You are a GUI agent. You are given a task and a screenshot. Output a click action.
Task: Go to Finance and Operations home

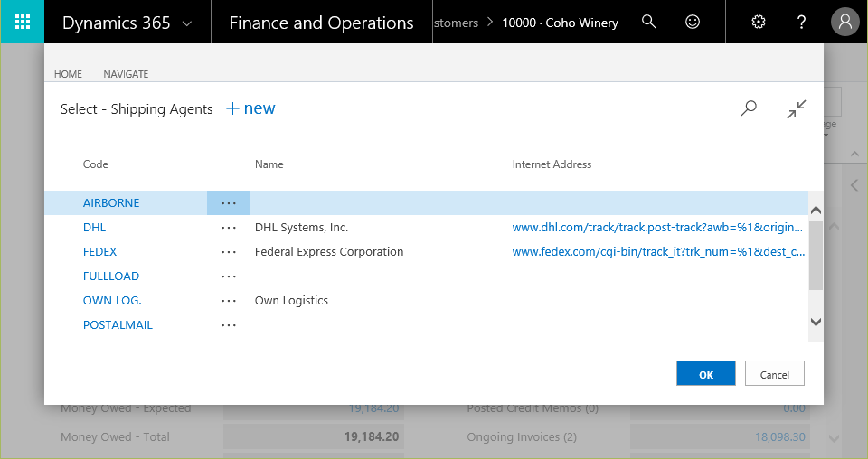(x=321, y=23)
